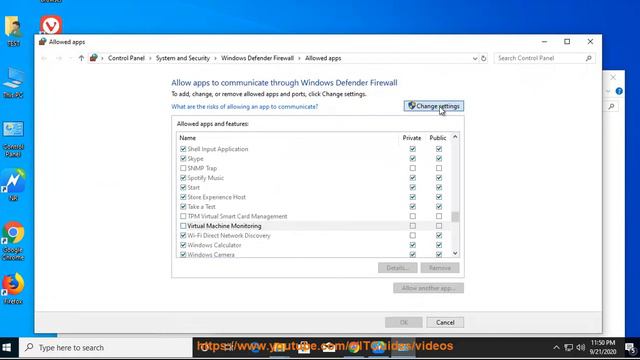
Task: Toggle TPM Virtual Smart Card Management Public checkbox
Action: [x=439, y=216]
